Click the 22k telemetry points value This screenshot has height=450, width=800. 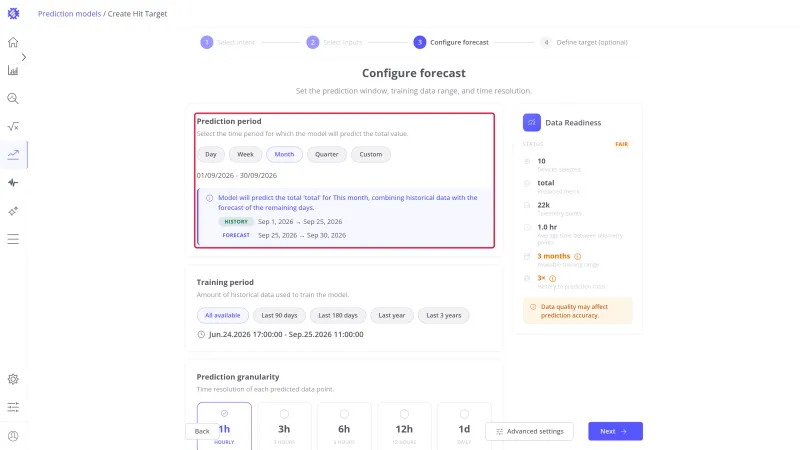[543, 205]
